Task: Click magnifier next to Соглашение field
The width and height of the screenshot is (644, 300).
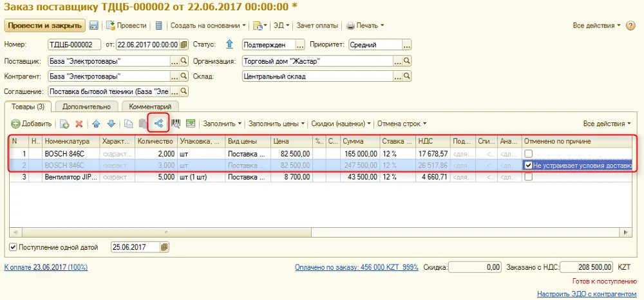Action: point(184,91)
